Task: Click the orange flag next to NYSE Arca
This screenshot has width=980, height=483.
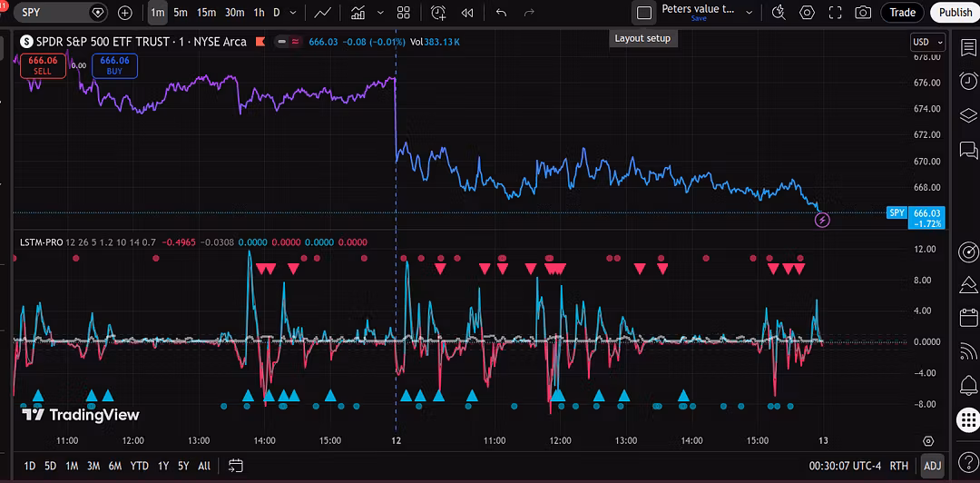Action: click(x=260, y=42)
